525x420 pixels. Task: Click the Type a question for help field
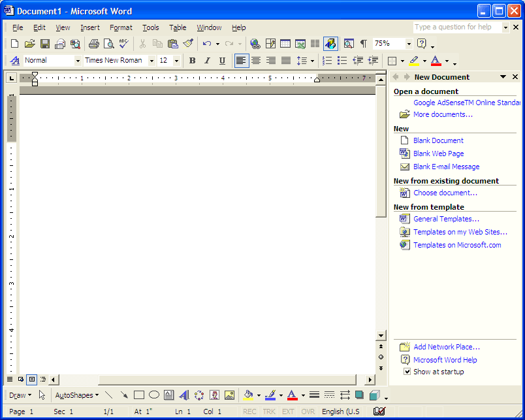coord(457,27)
